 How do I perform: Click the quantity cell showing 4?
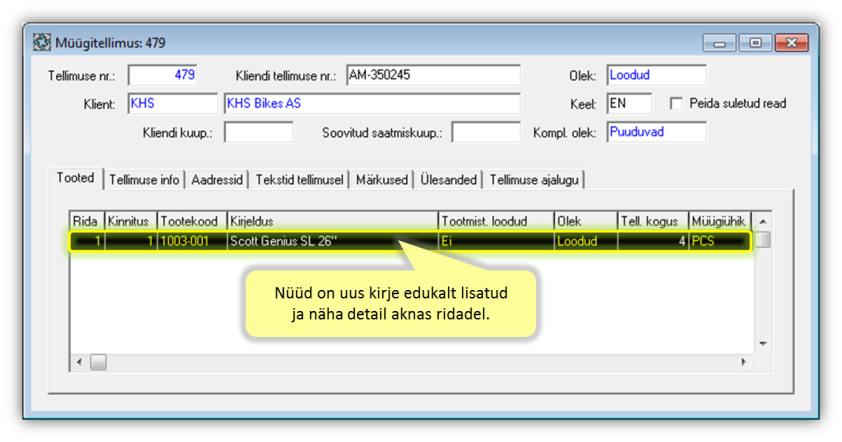(653, 241)
